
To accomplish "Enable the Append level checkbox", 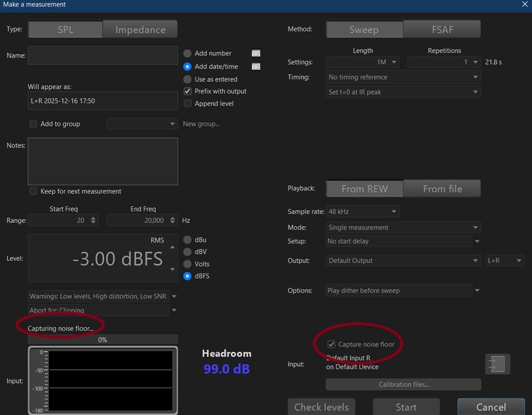I will 187,103.
